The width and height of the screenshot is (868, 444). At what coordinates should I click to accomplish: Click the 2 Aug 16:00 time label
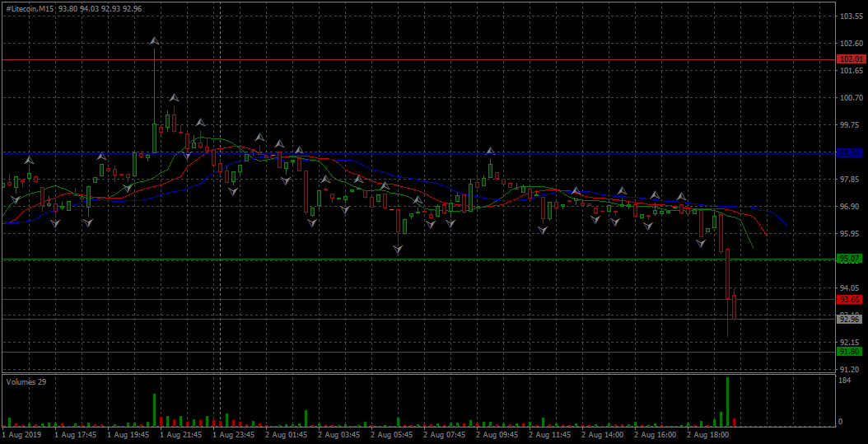click(x=654, y=435)
